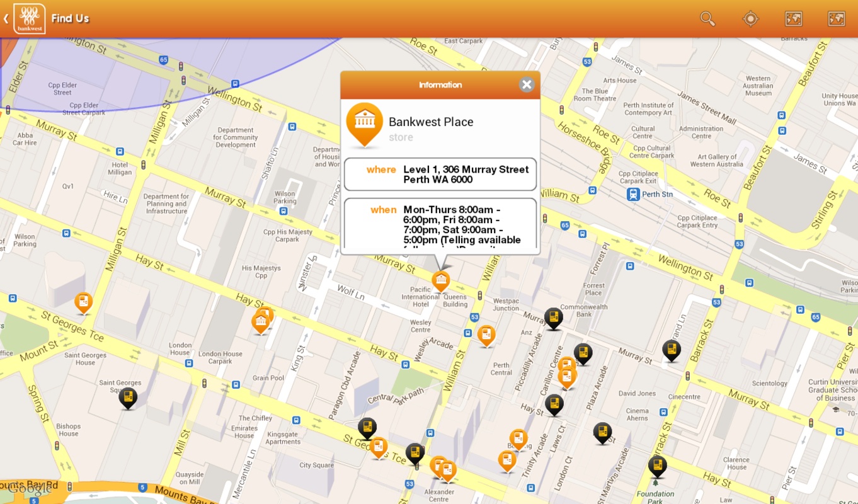Click the 'David Jones' map label

point(637,393)
